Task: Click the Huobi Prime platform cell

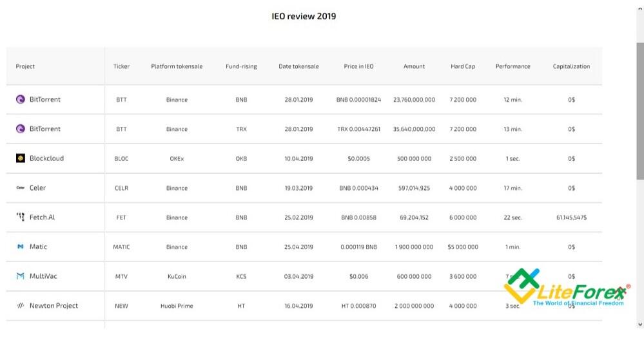Action: point(177,306)
